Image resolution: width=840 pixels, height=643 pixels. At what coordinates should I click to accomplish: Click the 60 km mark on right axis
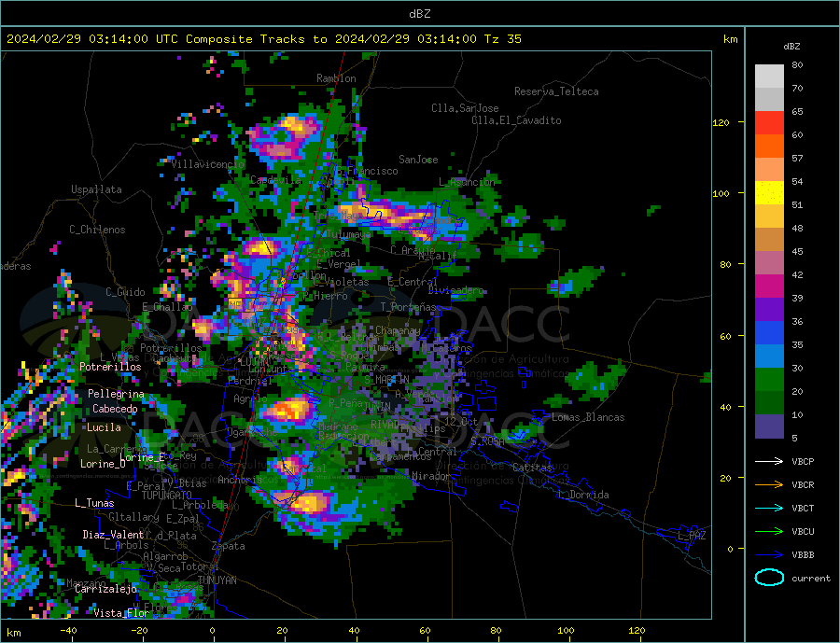click(725, 336)
